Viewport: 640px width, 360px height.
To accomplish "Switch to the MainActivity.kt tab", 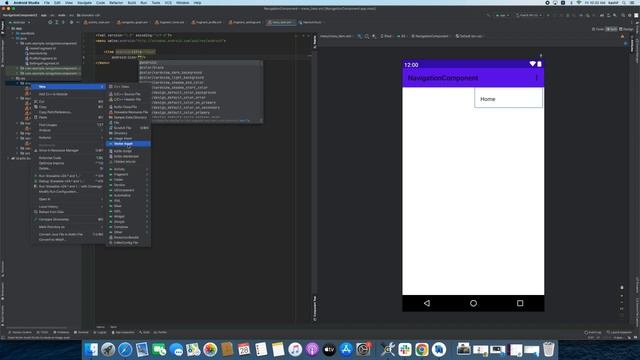I will coord(310,22).
